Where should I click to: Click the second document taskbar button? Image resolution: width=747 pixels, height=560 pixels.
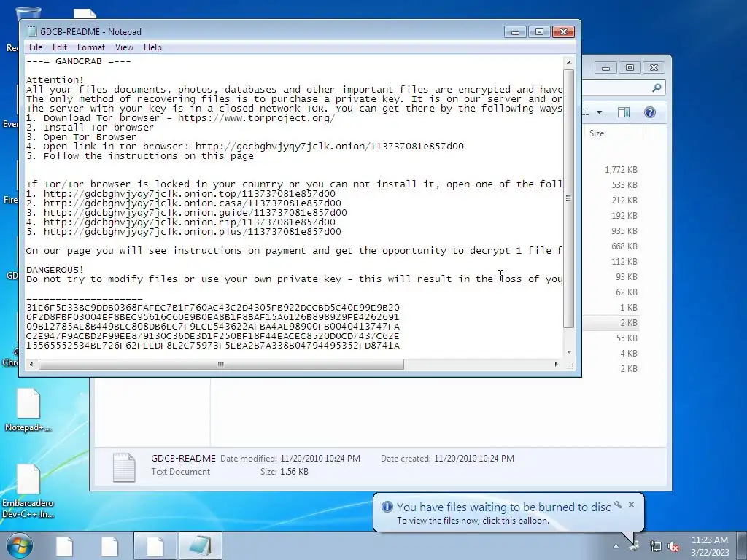[x=109, y=545]
